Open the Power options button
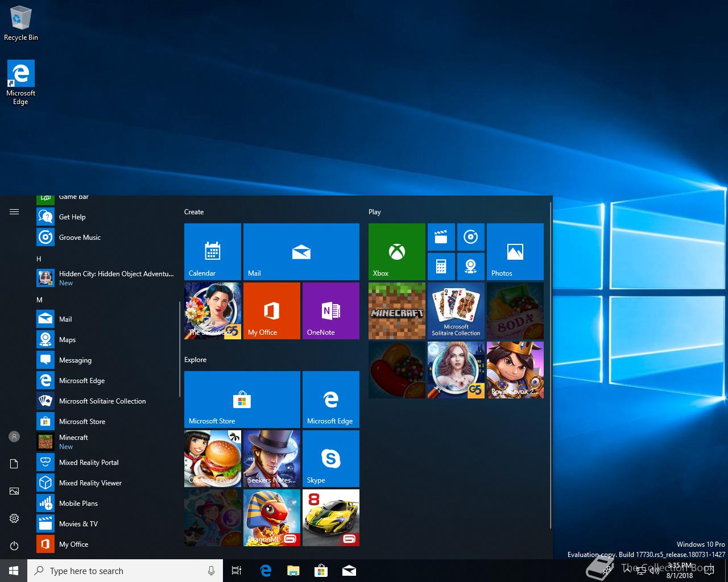 14,546
